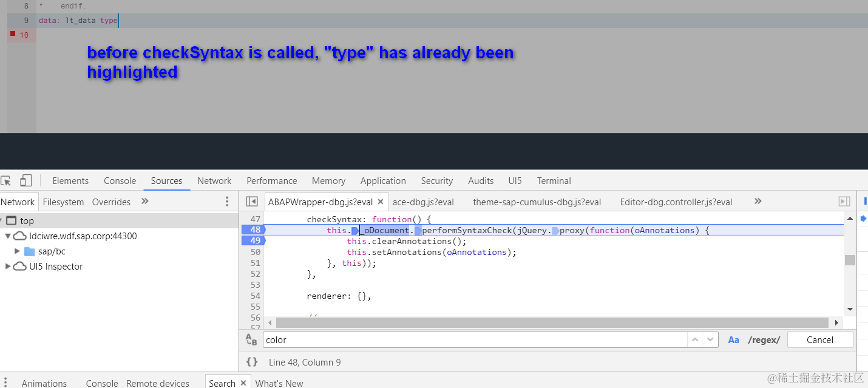Open the Console panel tab
This screenshot has width=868, height=388.
click(120, 181)
